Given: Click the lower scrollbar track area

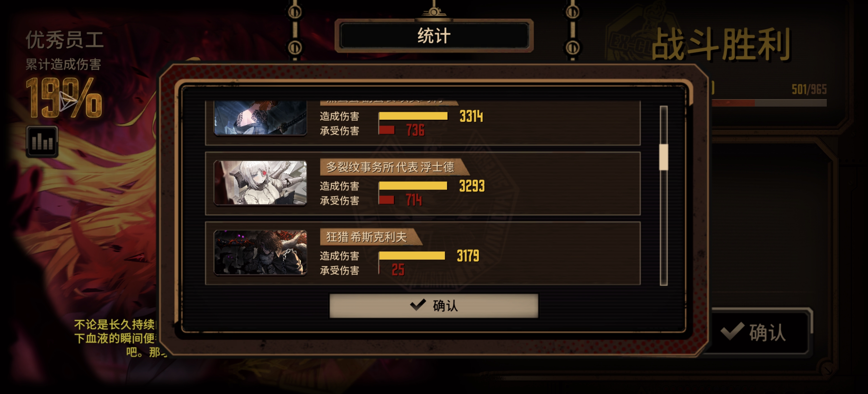Looking at the screenshot, I should 664,228.
